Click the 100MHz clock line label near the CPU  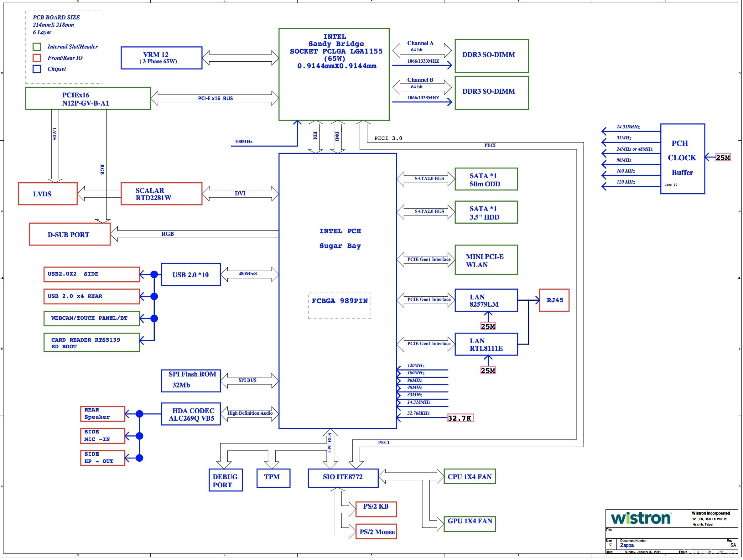point(243,142)
